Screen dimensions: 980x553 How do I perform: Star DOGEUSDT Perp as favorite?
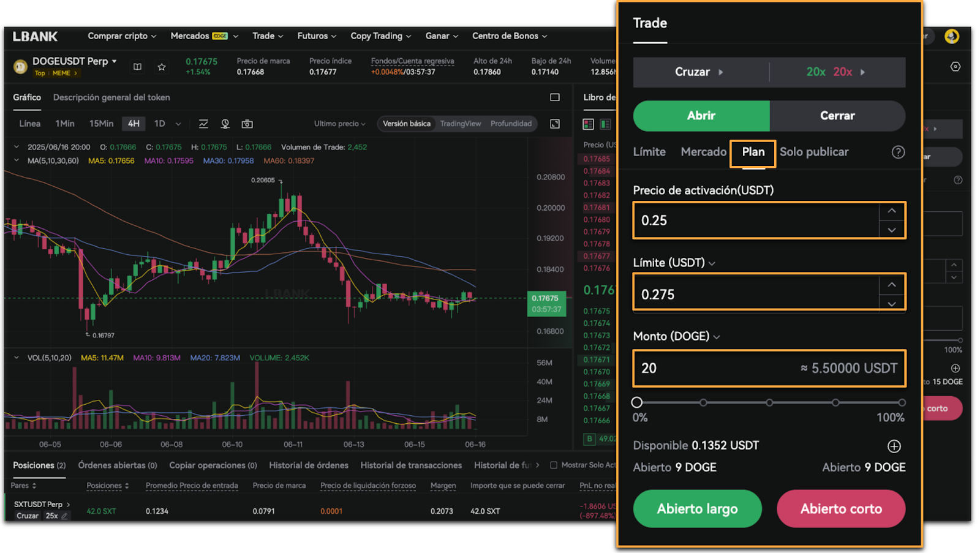162,67
